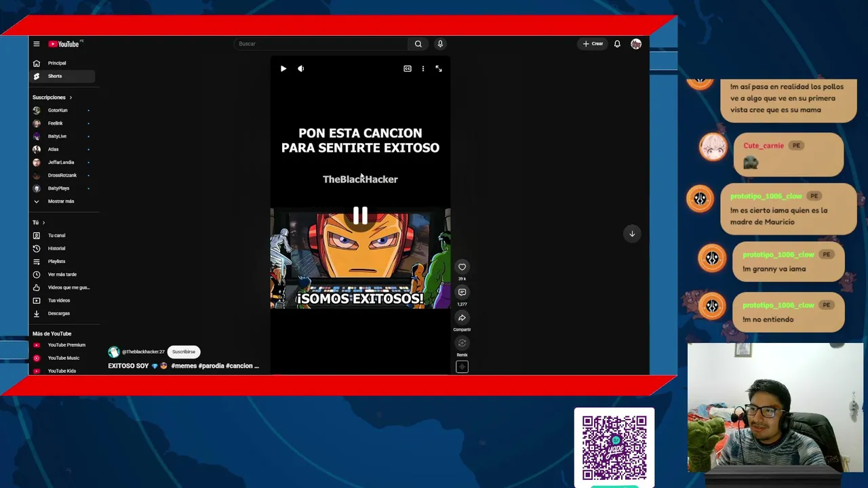Open the comments for this short

[462, 292]
